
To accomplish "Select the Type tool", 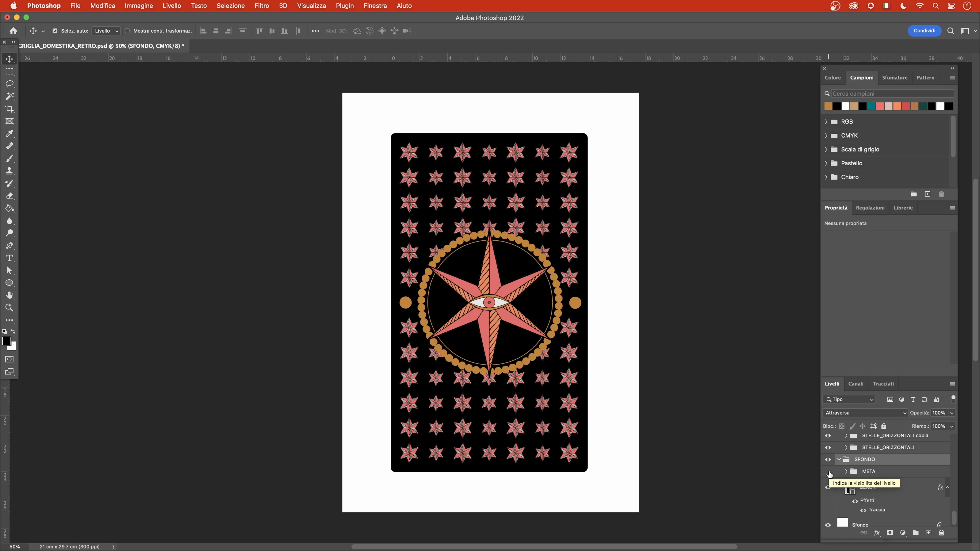I will pos(9,258).
